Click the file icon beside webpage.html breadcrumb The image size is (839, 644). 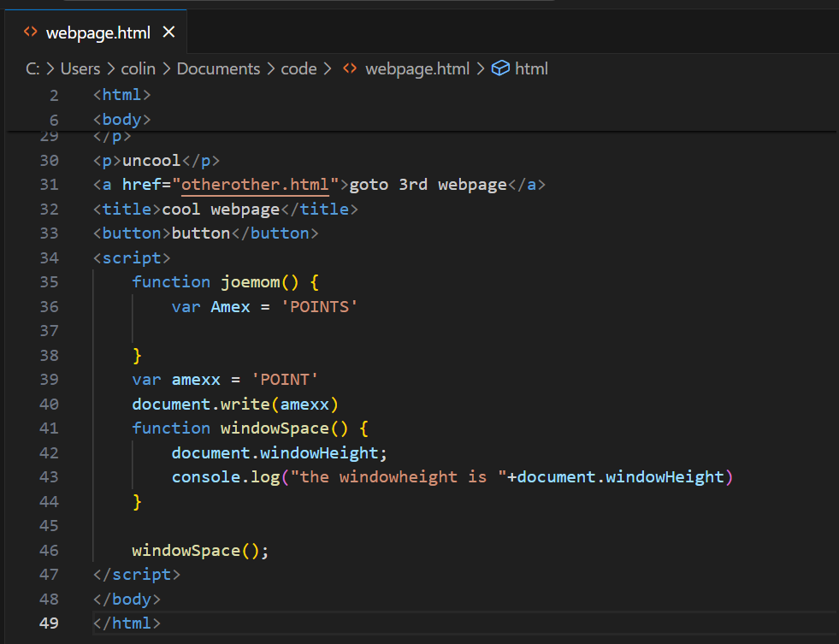point(350,68)
